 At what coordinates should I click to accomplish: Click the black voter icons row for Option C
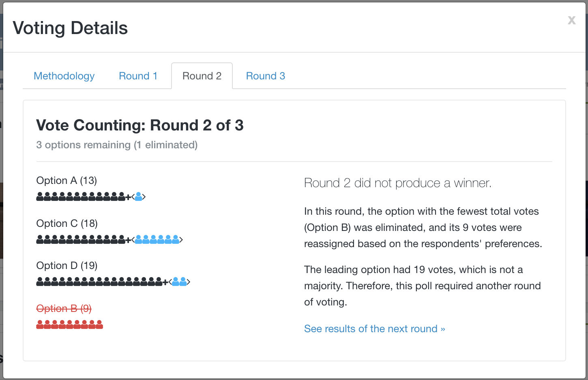81,239
